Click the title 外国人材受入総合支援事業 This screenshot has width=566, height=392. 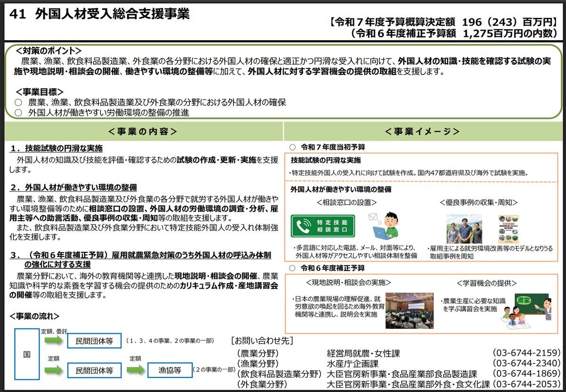pyautogui.click(x=112, y=14)
